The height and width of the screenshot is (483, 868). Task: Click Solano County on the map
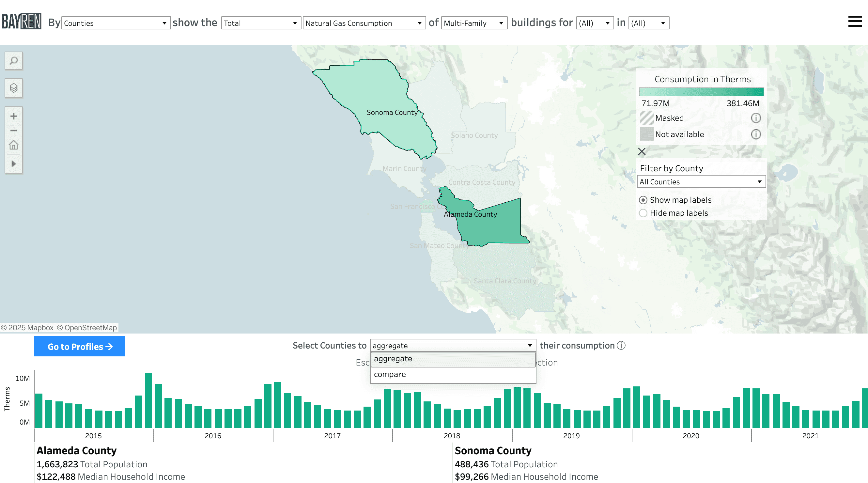474,135
